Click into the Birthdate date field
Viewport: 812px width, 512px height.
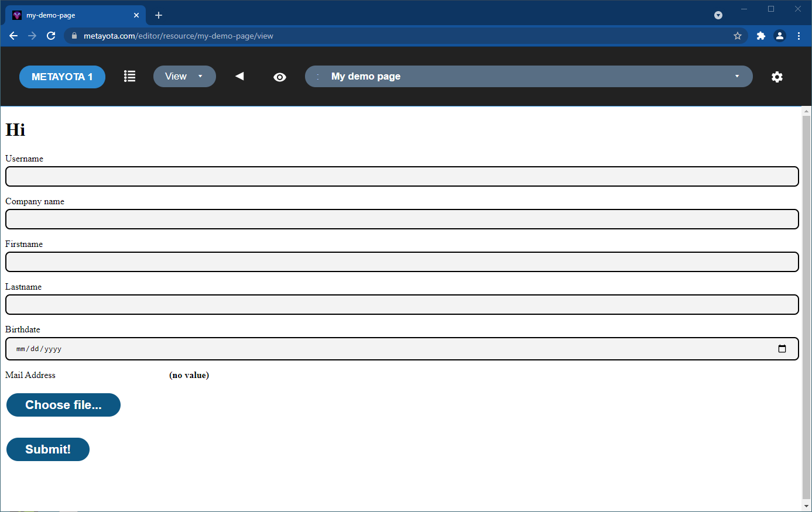click(402, 349)
